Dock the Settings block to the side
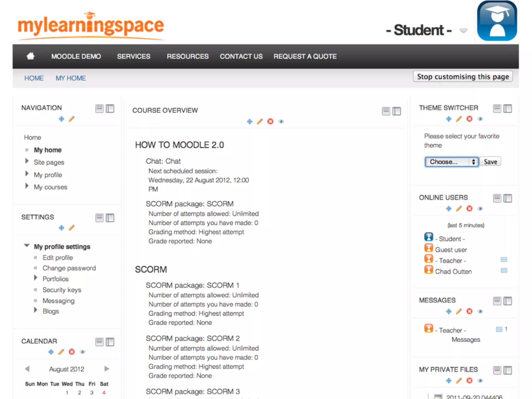This screenshot has width=532, height=399. (x=110, y=218)
